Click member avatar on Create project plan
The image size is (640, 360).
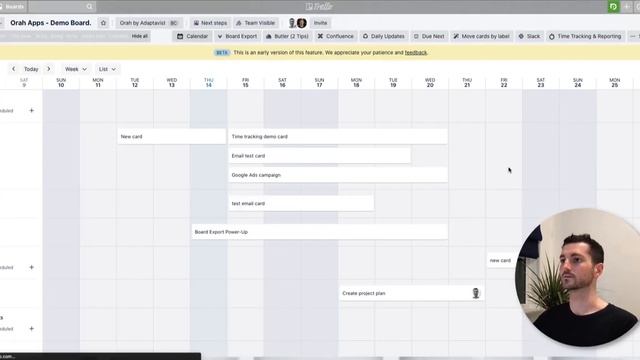pos(476,293)
